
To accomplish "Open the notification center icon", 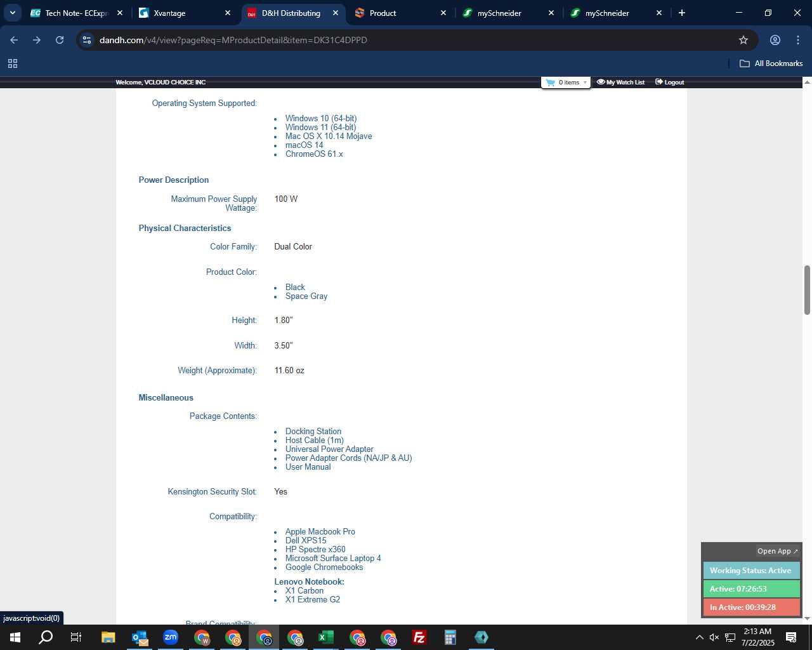I will (x=791, y=637).
